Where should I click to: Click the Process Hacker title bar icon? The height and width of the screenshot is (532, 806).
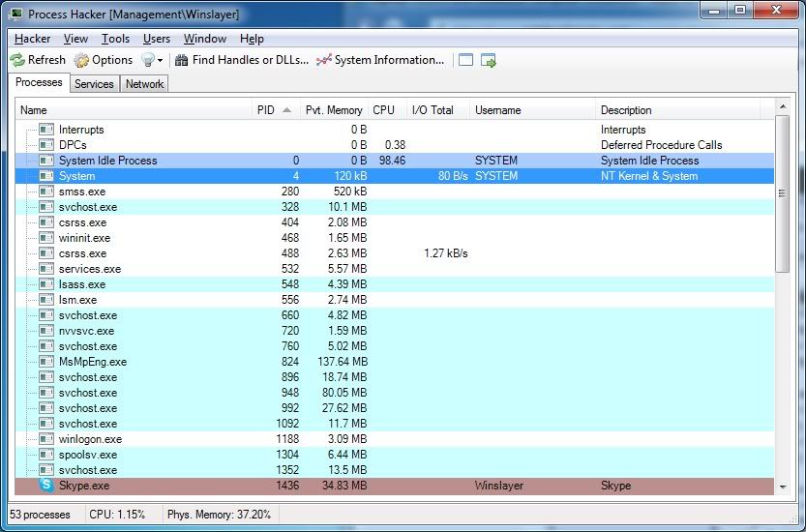[15, 14]
